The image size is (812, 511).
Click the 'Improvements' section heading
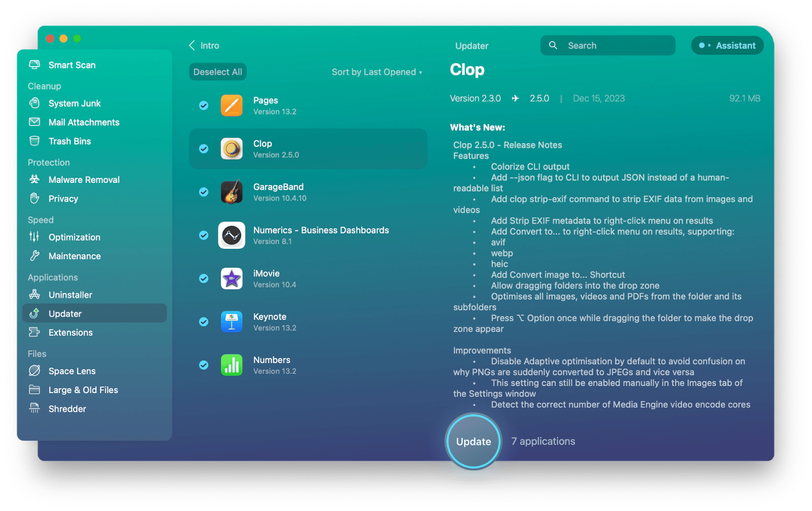pyautogui.click(x=482, y=350)
